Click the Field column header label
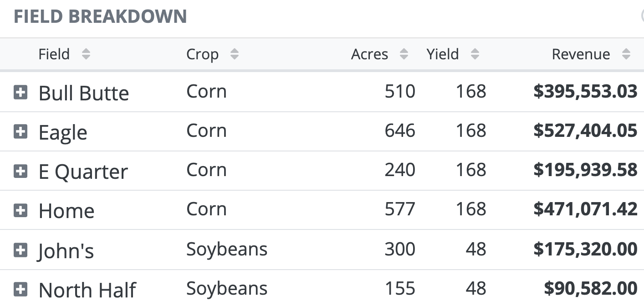This screenshot has height=302, width=644. (54, 54)
